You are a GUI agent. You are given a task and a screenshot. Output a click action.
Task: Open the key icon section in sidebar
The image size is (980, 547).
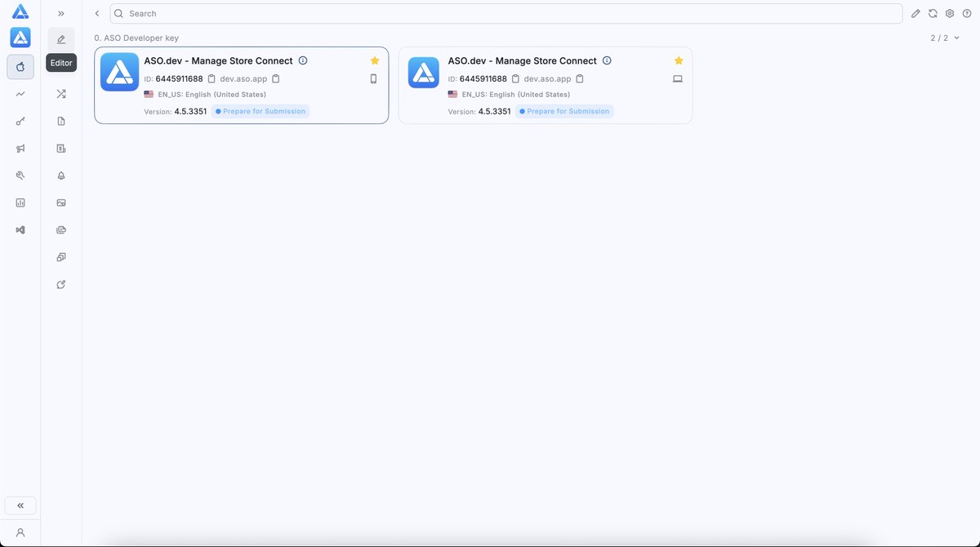point(20,121)
